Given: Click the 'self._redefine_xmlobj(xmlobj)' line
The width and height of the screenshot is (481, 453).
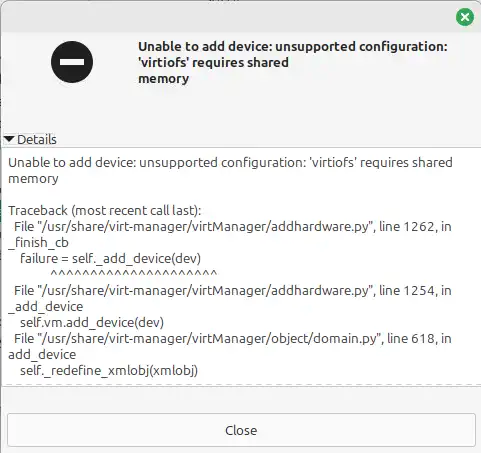Looking at the screenshot, I should tap(109, 371).
